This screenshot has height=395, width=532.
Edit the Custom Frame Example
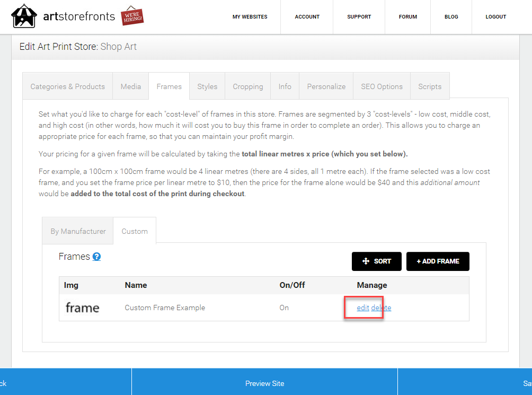(362, 308)
